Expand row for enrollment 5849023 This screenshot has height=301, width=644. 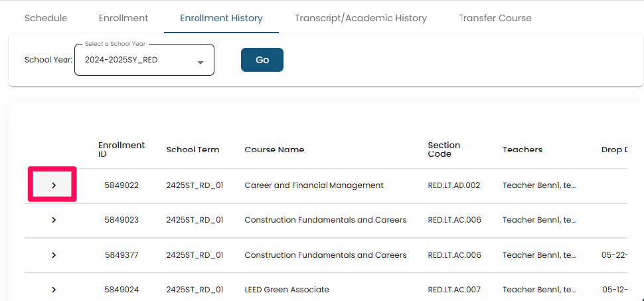pos(54,220)
